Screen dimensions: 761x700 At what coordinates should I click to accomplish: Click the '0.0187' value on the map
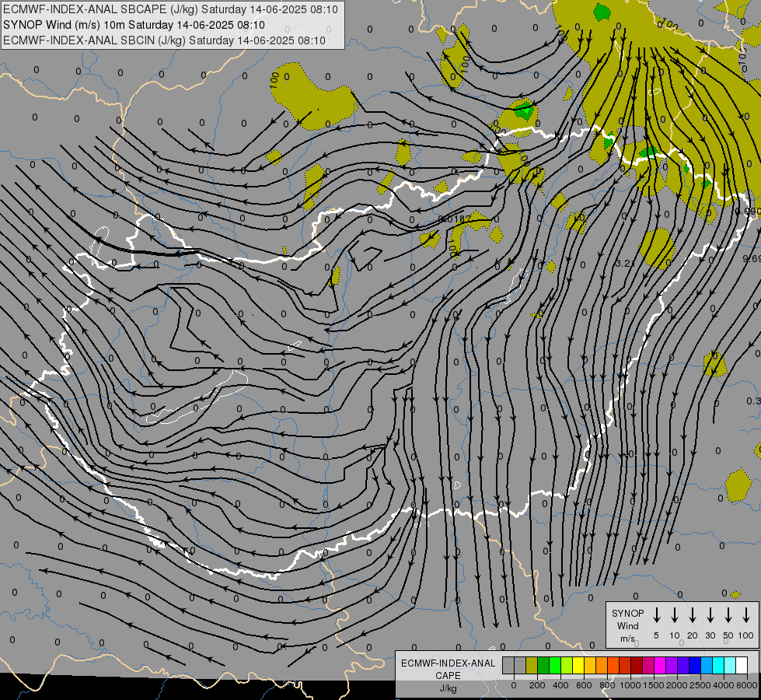(454, 219)
